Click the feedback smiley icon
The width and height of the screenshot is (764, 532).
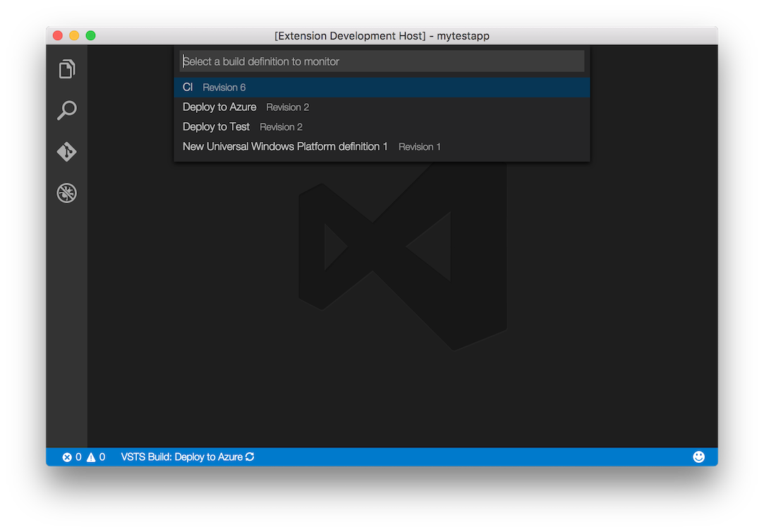[x=698, y=457]
